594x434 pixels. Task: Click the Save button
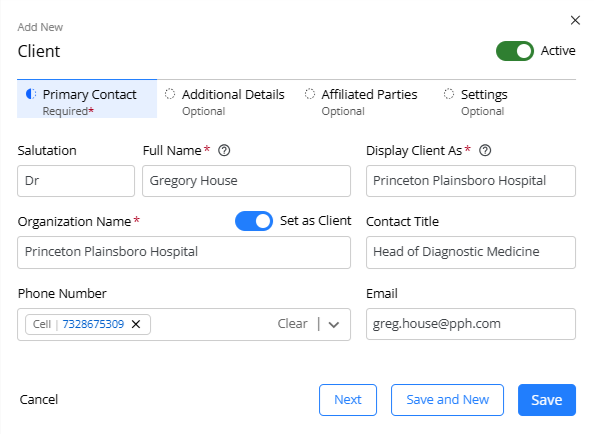[547, 400]
